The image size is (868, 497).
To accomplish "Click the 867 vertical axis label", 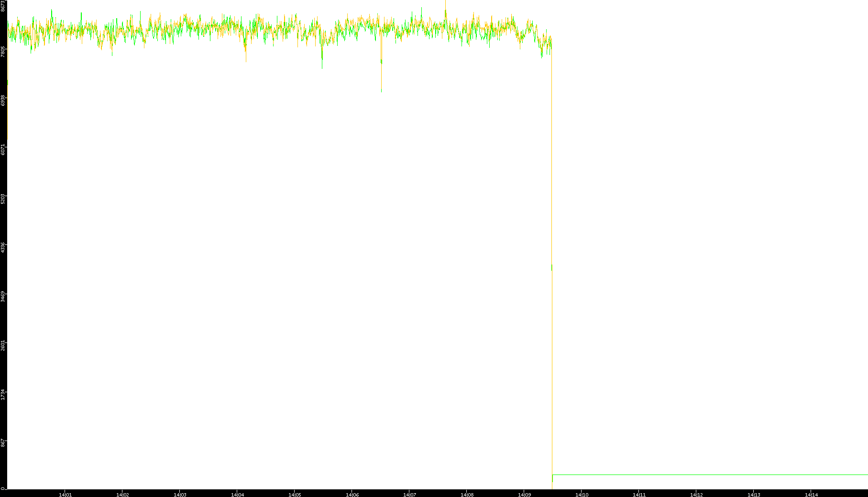I will tap(3, 443).
